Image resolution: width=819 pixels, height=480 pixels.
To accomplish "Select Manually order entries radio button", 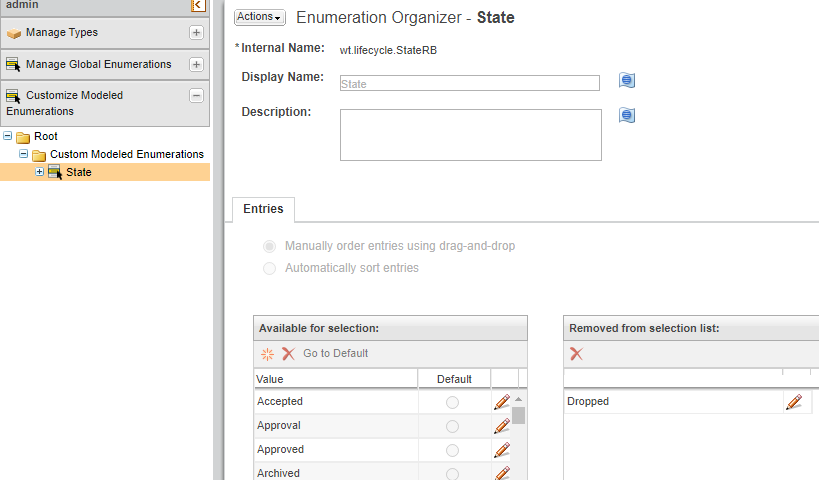I will pyautogui.click(x=269, y=246).
